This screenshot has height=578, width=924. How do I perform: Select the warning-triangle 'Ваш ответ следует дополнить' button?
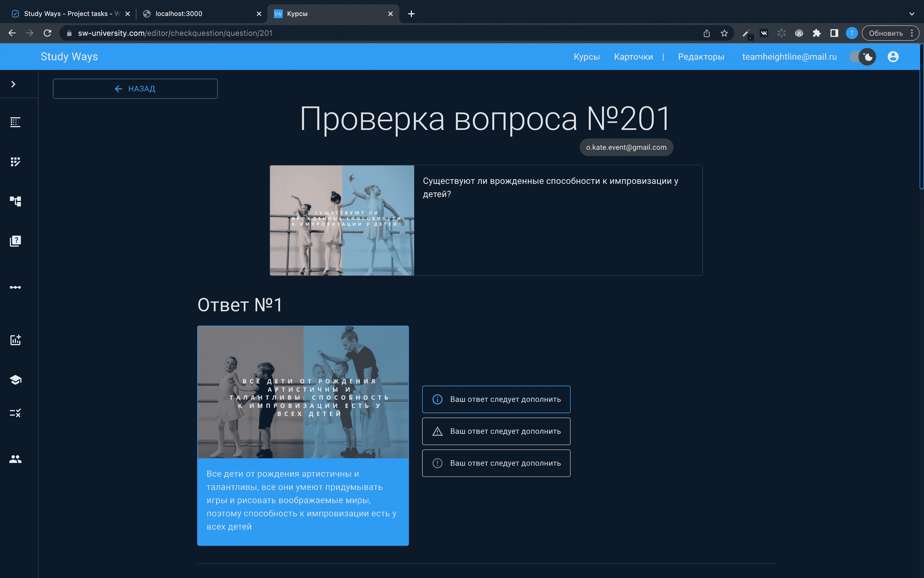496,431
